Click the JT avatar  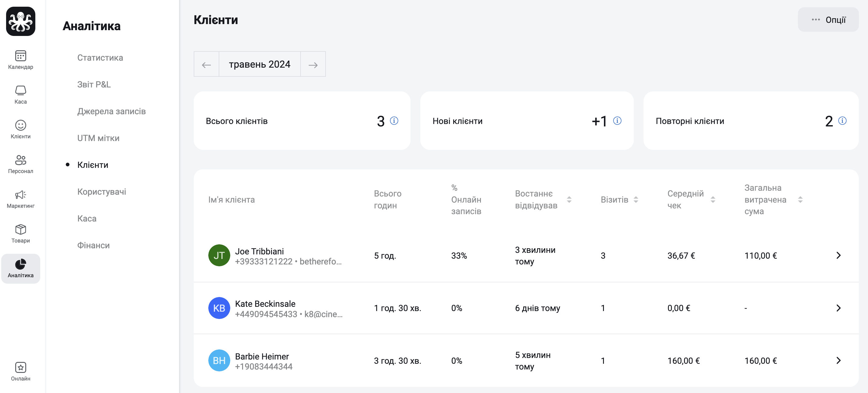point(219,256)
